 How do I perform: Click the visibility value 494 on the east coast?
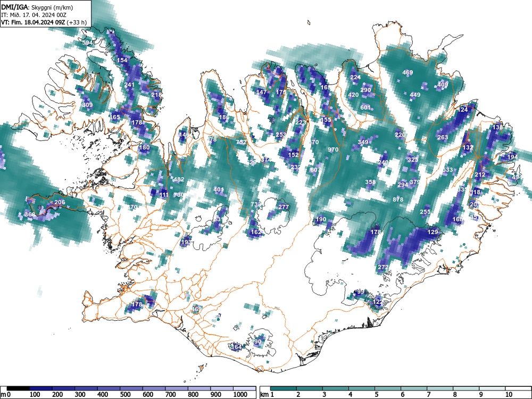(517, 177)
